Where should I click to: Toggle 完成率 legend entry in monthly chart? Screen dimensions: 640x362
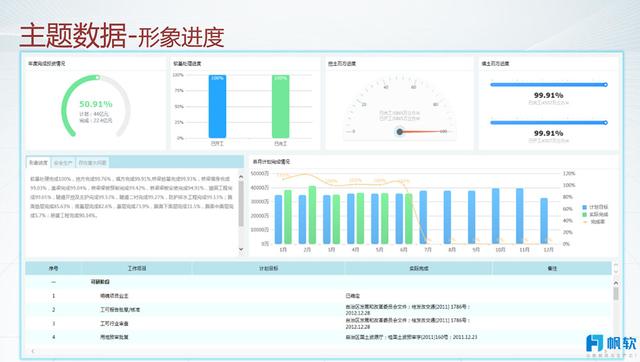594,222
